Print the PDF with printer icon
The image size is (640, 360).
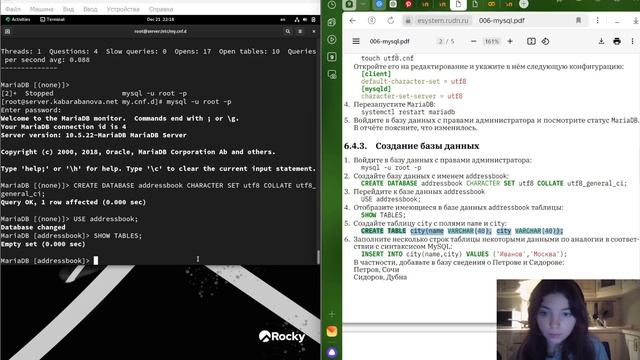click(617, 41)
